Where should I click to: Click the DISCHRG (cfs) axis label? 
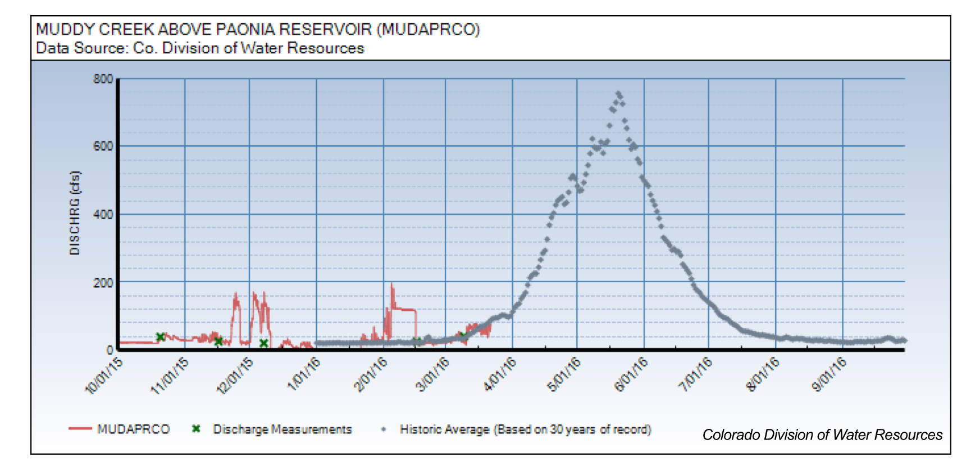pyautogui.click(x=75, y=213)
